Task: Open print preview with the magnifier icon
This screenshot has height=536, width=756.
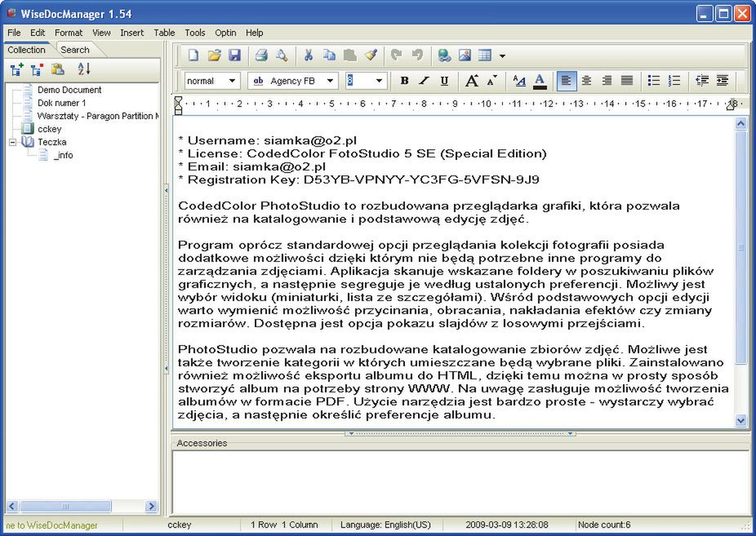Action: click(x=282, y=55)
